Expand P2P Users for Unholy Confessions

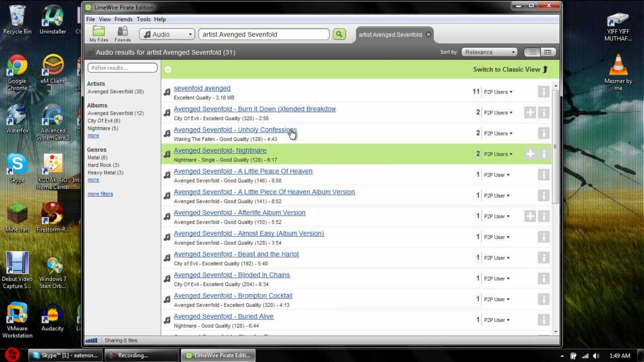[498, 133]
